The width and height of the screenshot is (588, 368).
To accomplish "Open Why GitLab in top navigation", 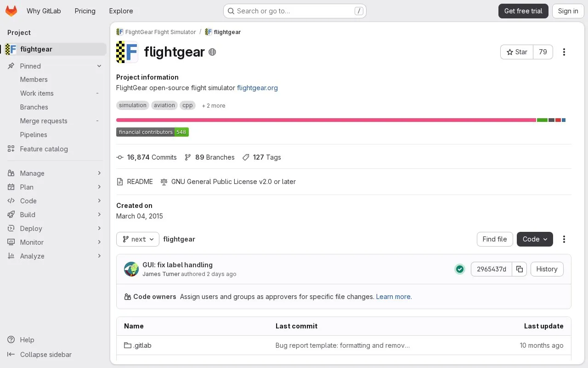I will (x=44, y=11).
